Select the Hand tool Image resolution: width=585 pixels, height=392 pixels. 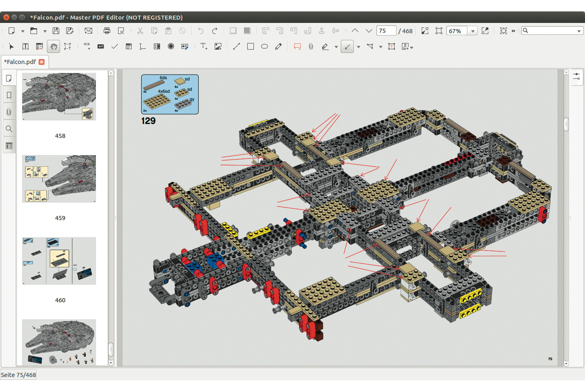[53, 47]
